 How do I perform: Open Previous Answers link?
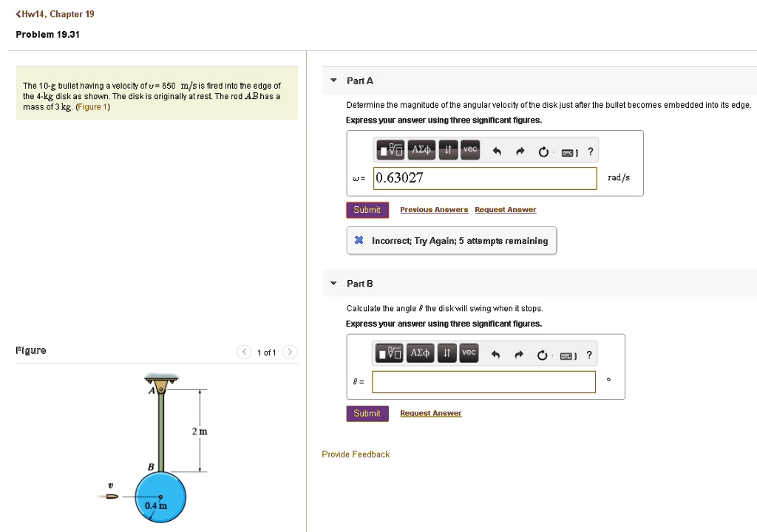tap(434, 210)
